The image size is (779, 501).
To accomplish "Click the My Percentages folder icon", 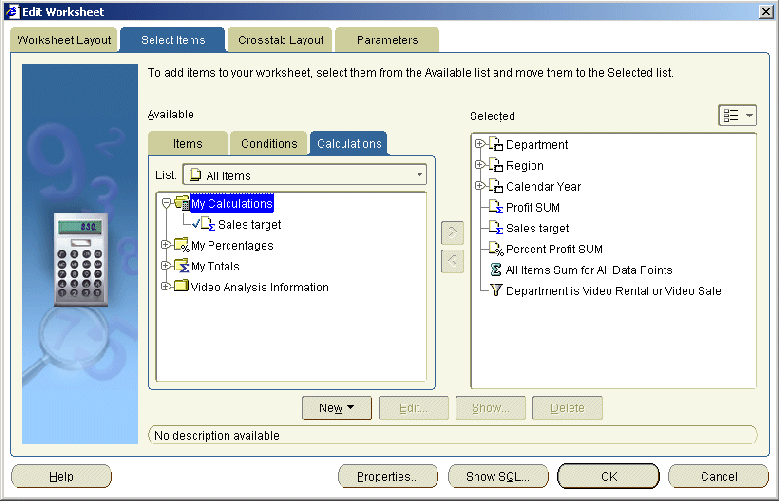I will point(182,245).
